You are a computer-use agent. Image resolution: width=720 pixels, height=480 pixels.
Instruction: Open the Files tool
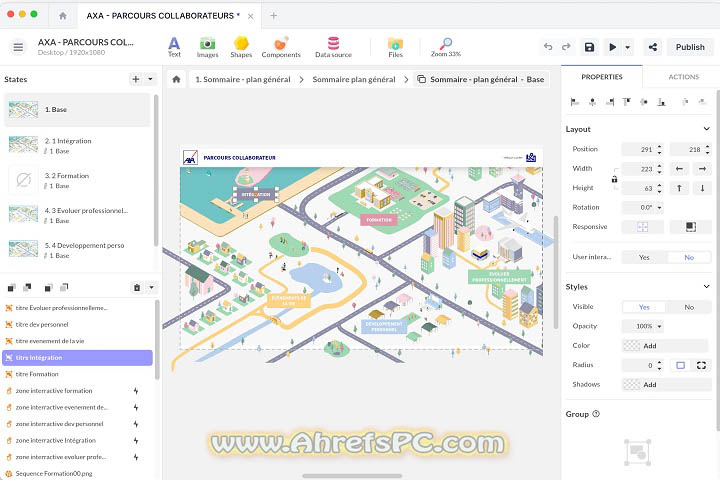[395, 47]
